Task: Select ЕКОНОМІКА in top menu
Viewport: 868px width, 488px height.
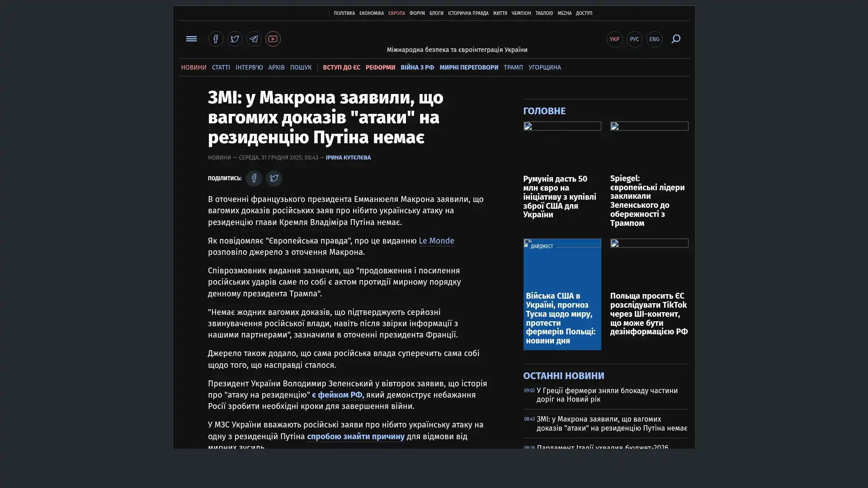Action: (x=371, y=14)
